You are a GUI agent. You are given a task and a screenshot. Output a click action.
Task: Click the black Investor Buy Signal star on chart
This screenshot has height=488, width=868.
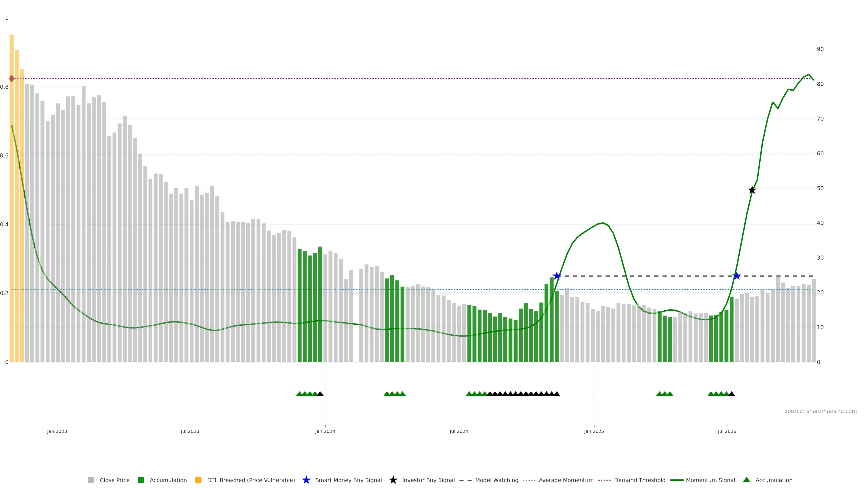tap(752, 190)
